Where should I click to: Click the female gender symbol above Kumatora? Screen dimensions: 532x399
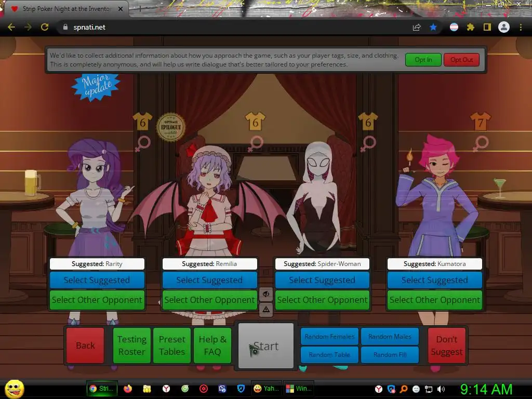tap(481, 143)
